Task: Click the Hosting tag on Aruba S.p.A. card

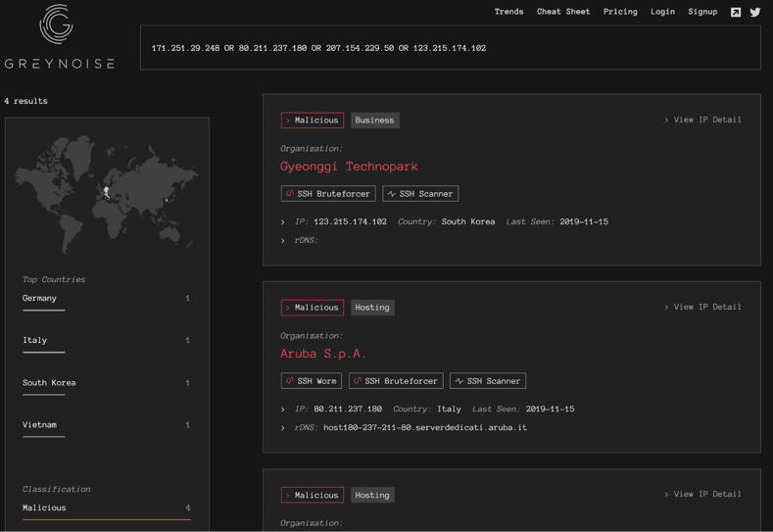Action: point(372,308)
